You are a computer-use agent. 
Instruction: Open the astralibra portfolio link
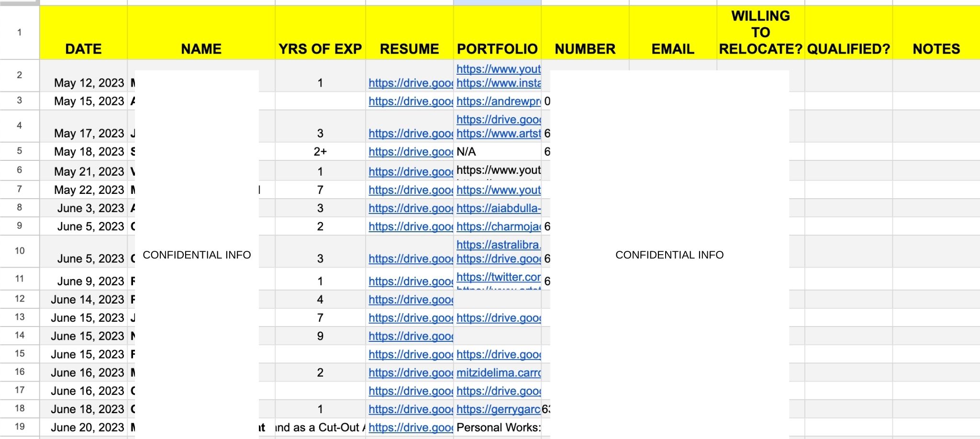click(x=498, y=245)
